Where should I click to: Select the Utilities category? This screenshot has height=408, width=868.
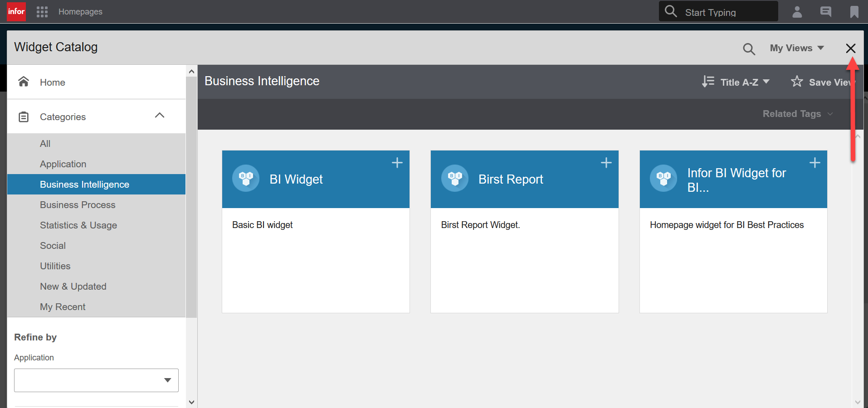pos(96,266)
